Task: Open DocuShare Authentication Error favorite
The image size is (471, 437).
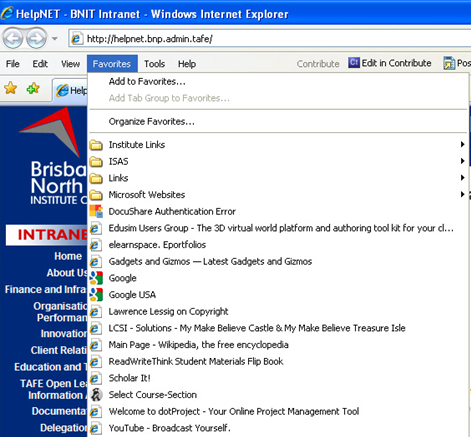Action: coord(172,212)
